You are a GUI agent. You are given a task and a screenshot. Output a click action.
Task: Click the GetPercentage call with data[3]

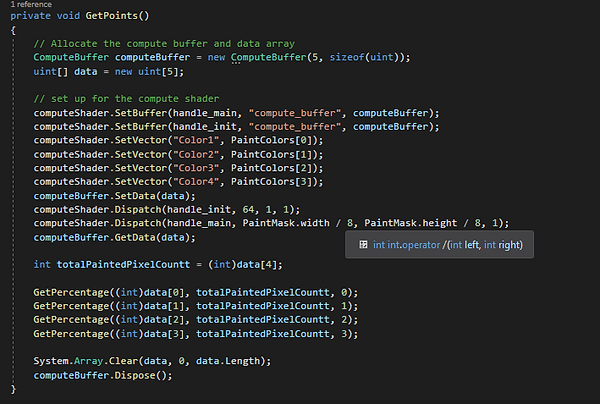click(x=196, y=334)
